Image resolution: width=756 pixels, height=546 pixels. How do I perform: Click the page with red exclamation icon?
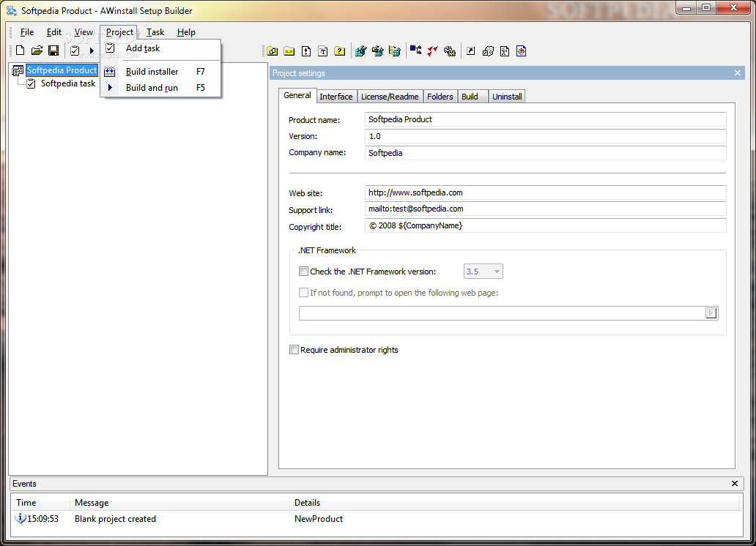point(306,51)
